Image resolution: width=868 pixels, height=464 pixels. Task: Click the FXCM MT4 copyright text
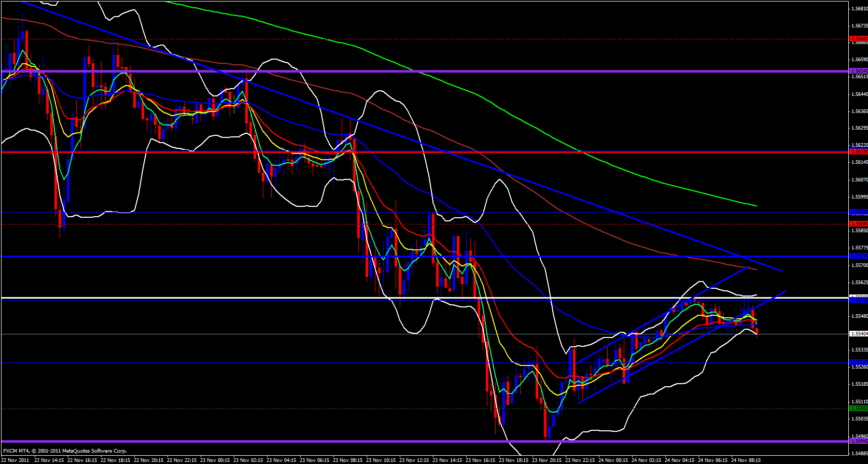pos(65,451)
